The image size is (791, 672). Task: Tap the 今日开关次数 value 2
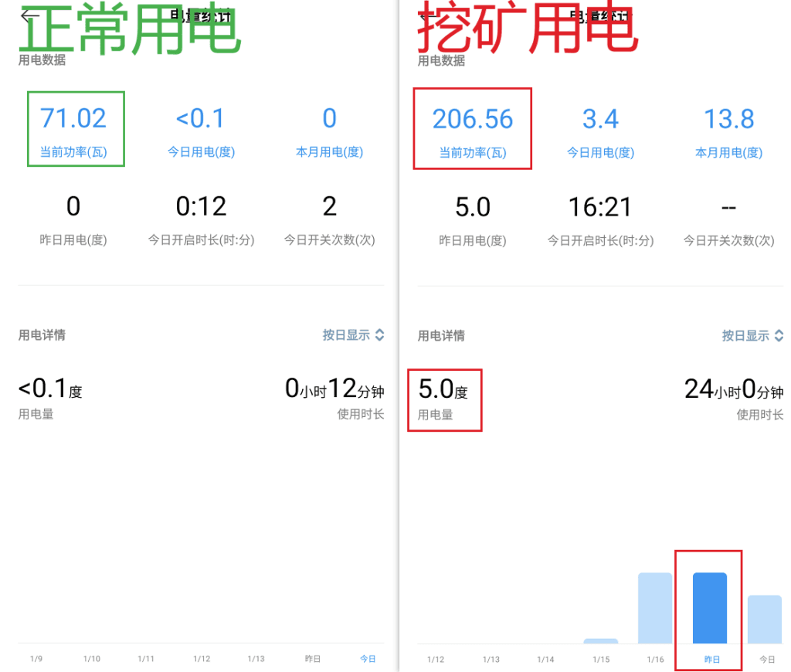[330, 205]
